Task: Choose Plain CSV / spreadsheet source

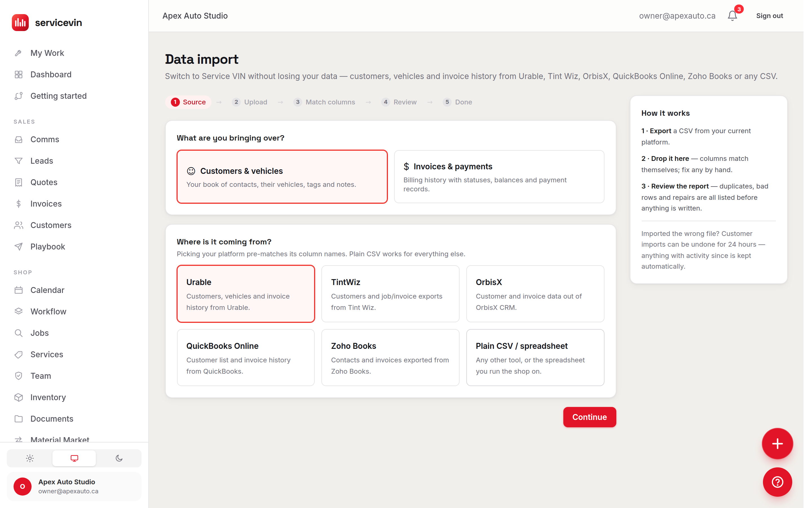Action: [535, 358]
